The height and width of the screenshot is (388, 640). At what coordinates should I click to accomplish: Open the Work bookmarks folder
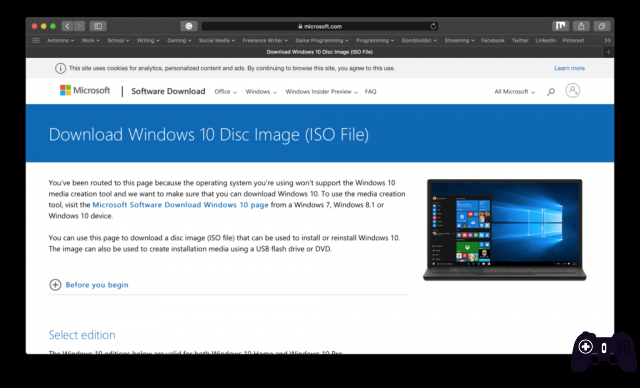pos(91,40)
